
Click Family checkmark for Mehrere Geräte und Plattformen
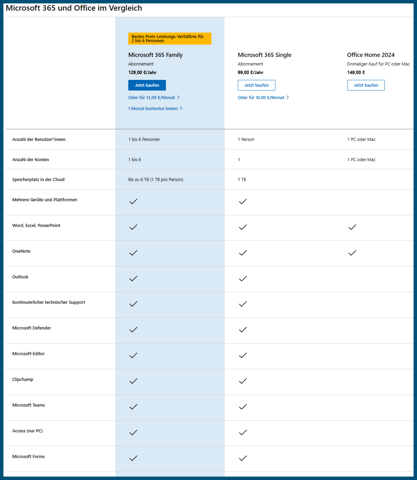[133, 201]
